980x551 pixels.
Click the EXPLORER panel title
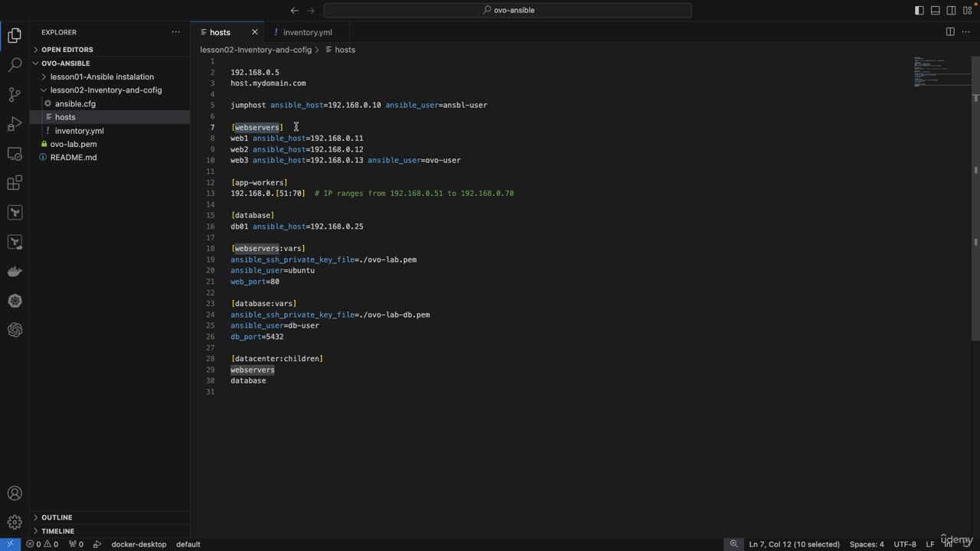tap(59, 32)
